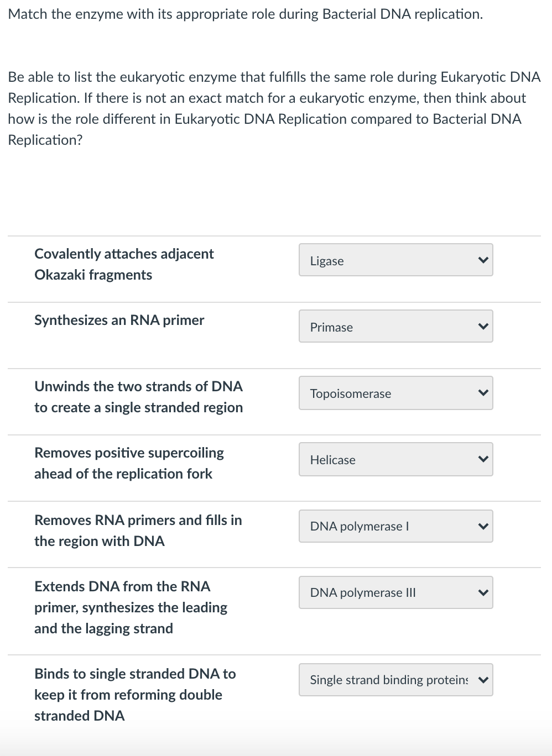
Task: Open the Helicase answer dropdown
Action: [x=395, y=459]
